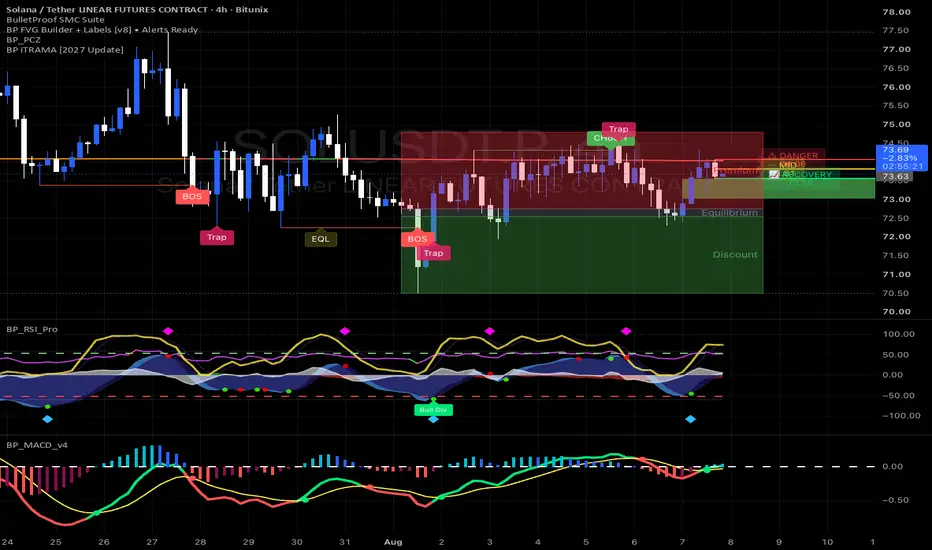932x550 pixels.
Task: Select the RECOVERY label with the chart icon
Action: (x=800, y=174)
